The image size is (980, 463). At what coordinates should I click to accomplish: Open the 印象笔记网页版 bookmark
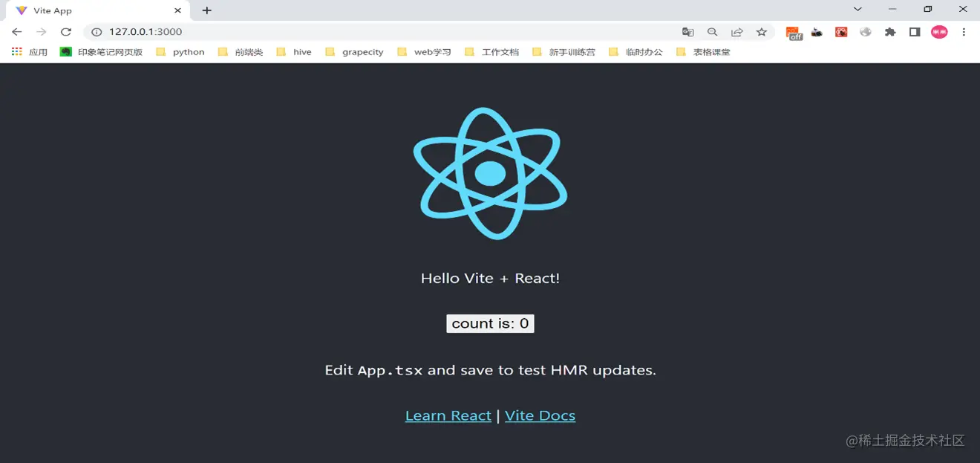coord(102,52)
